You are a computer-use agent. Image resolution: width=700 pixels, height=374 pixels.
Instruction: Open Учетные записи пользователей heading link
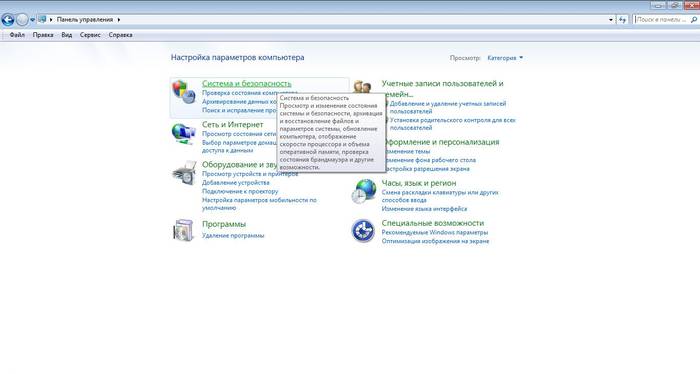point(442,88)
